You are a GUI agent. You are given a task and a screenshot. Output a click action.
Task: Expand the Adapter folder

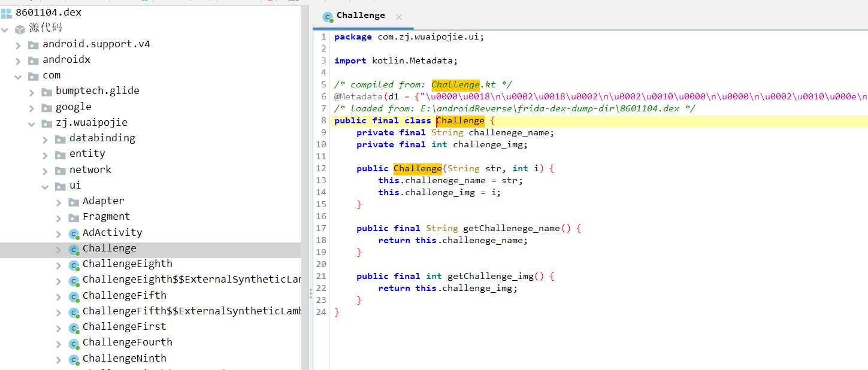click(x=59, y=202)
